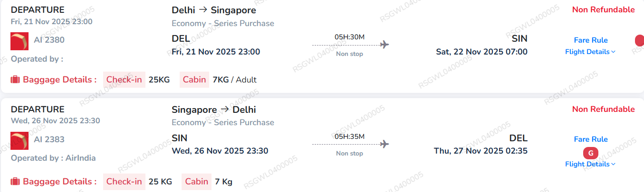Click Air India logo for flight AI 2380

click(x=19, y=41)
